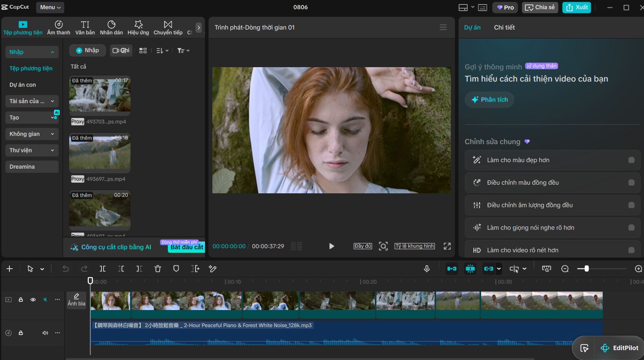The image size is (644, 360).
Task: Click the plus icon at timeline toolbar start
Action: point(10,269)
